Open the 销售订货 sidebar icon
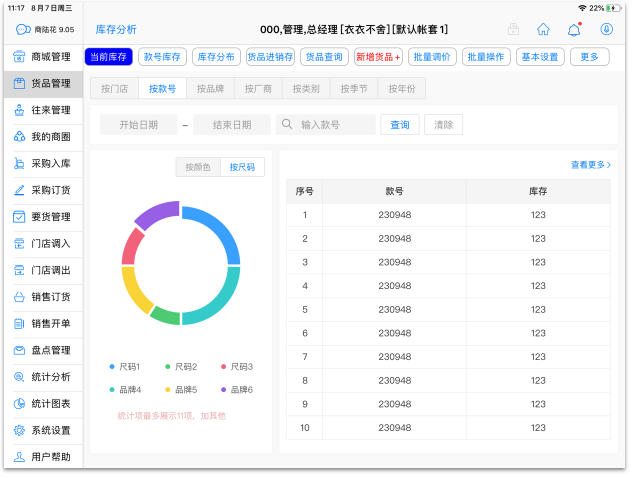The width and height of the screenshot is (633, 478). [19, 297]
